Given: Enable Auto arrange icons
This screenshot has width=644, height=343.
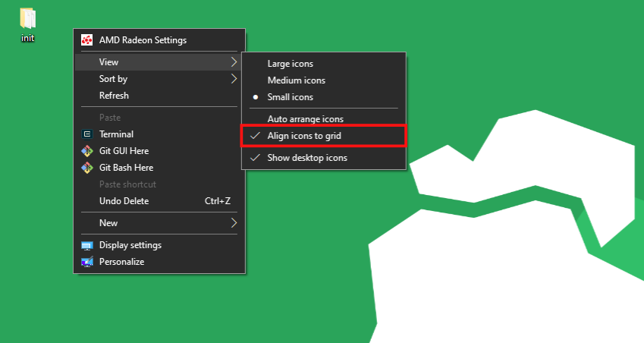Looking at the screenshot, I should [x=324, y=119].
